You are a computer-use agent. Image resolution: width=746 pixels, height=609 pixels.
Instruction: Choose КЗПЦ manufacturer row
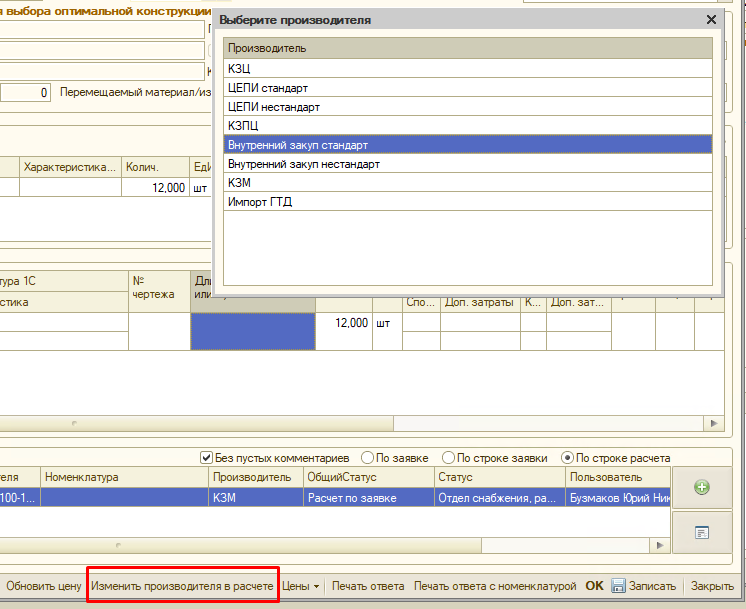pyautogui.click(x=468, y=126)
